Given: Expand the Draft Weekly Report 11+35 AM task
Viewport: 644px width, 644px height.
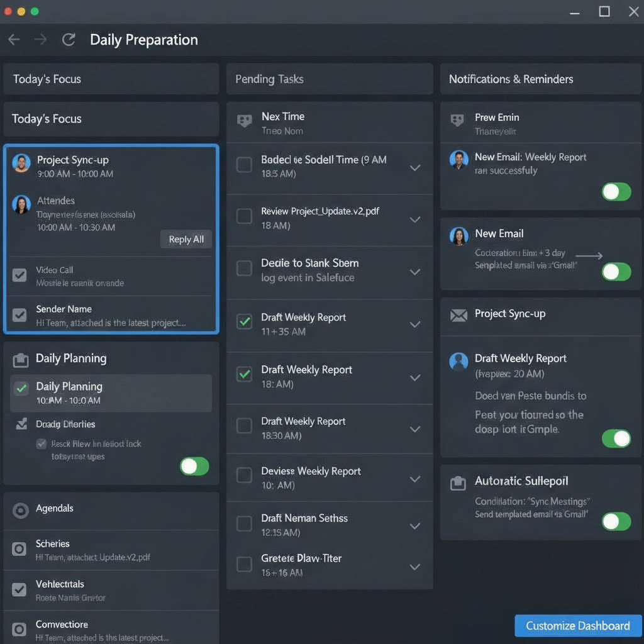Looking at the screenshot, I should click(414, 325).
